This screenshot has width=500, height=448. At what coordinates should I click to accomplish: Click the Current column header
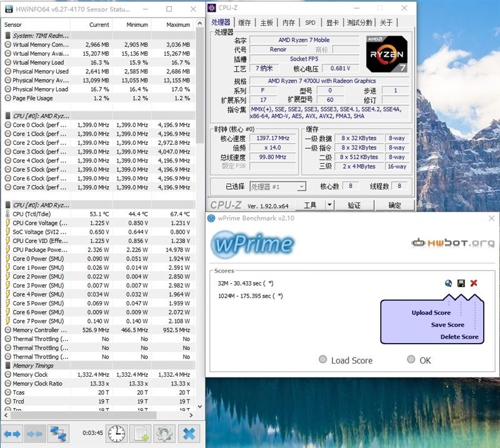coord(91,25)
